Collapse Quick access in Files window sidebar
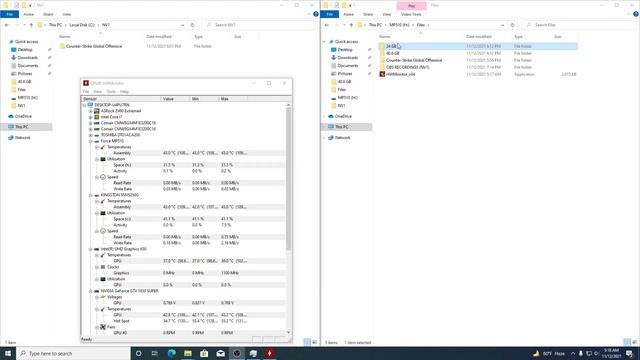Viewport: 640px width, 360px height. click(x=324, y=42)
